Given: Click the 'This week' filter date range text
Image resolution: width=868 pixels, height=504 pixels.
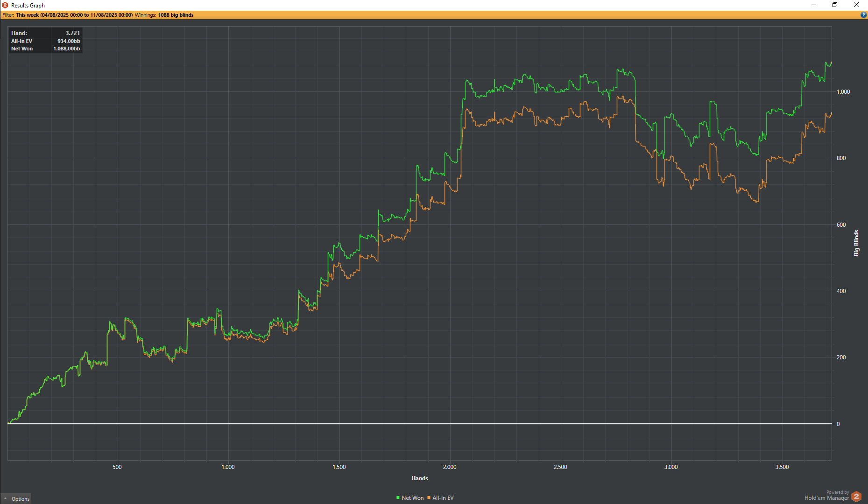Looking at the screenshot, I should point(74,15).
